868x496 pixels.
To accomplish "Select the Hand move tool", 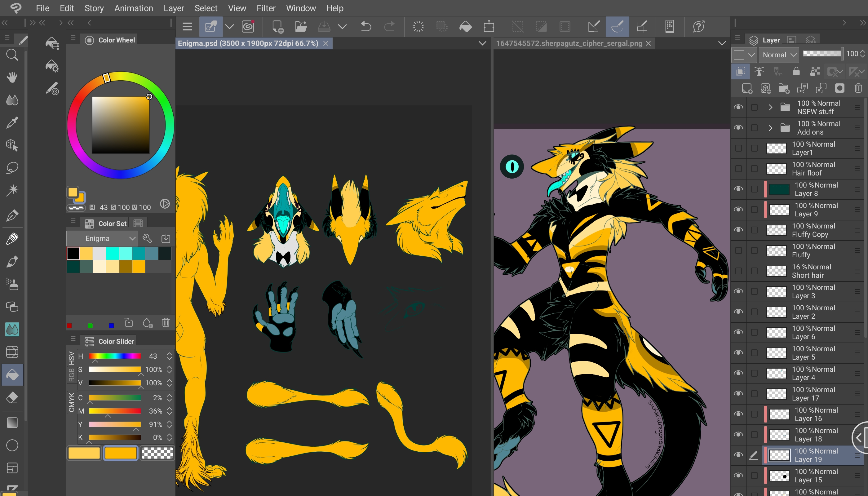I will pyautogui.click(x=12, y=77).
